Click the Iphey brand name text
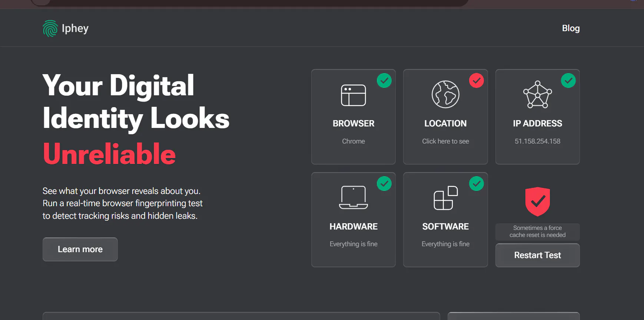The image size is (644, 320). 75,29
